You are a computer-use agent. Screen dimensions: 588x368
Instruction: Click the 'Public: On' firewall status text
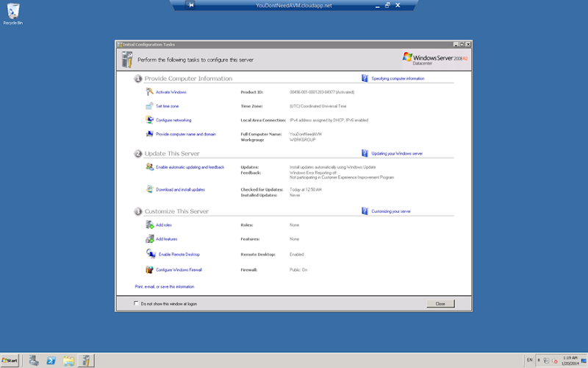[x=298, y=269]
